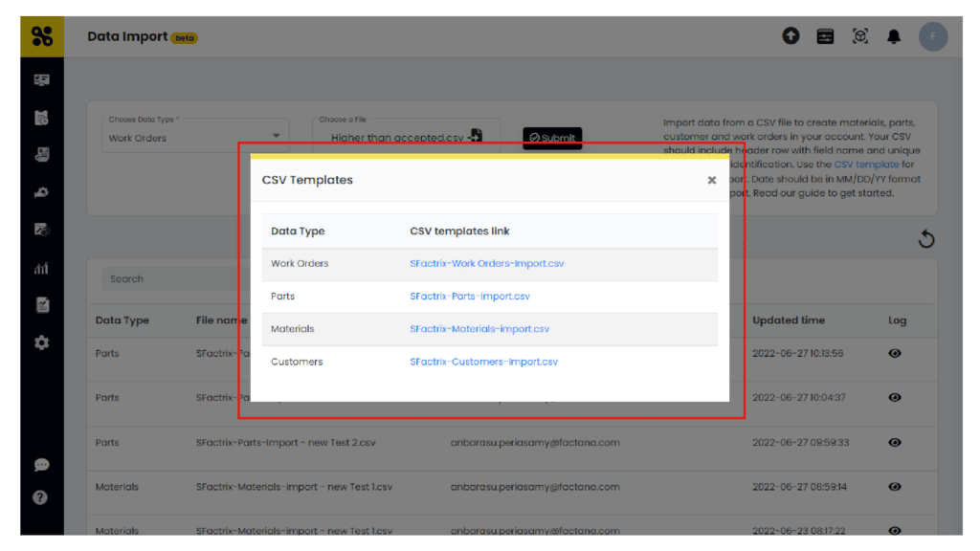Image resolution: width=980 pixels, height=551 pixels.
Task: Open the dashboard icon in the sidebar
Action: (42, 80)
